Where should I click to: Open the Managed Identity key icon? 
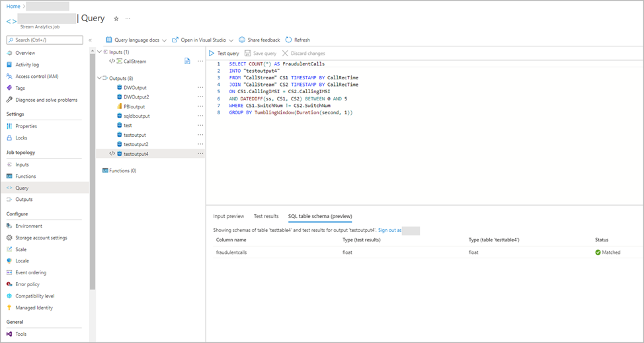[9, 308]
